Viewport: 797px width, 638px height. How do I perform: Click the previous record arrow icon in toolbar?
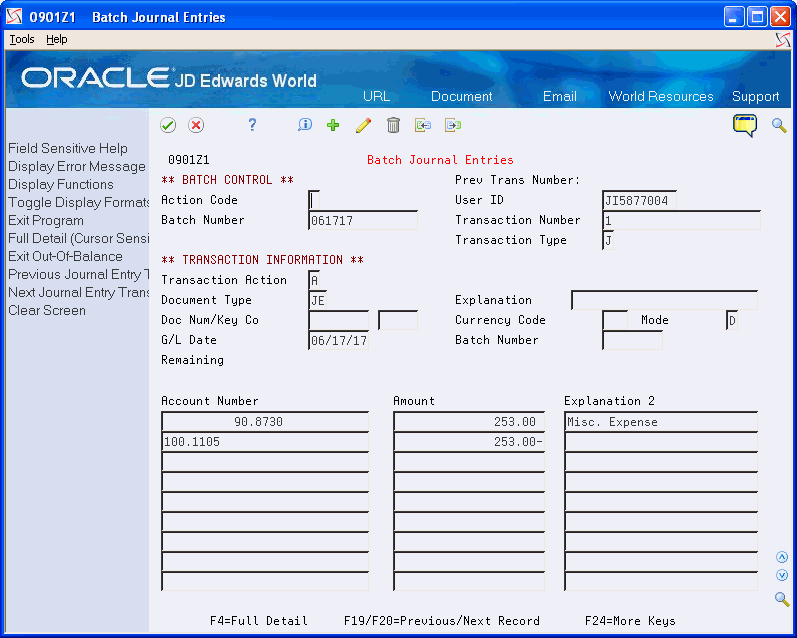click(423, 125)
